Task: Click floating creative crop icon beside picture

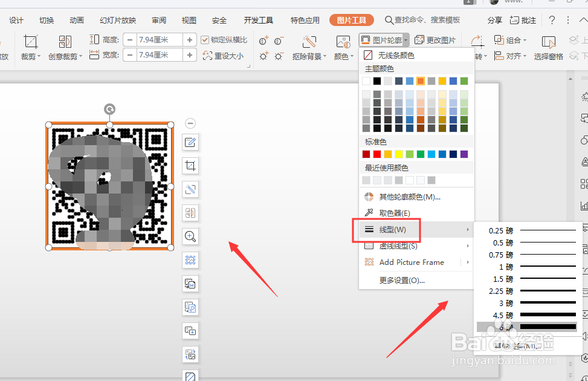Action: pos(190,213)
